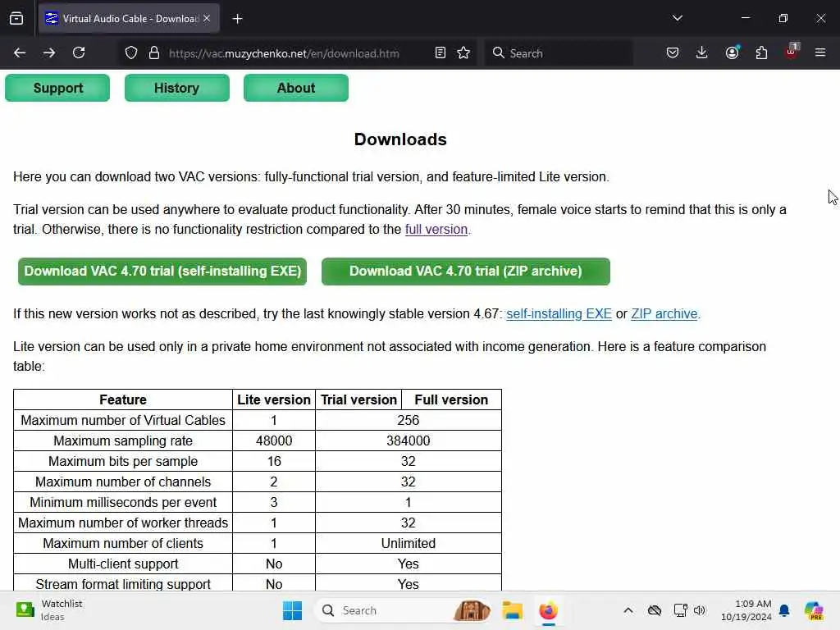Image resolution: width=840 pixels, height=630 pixels.
Task: Select Maximum number of channels cell
Action: 123,482
